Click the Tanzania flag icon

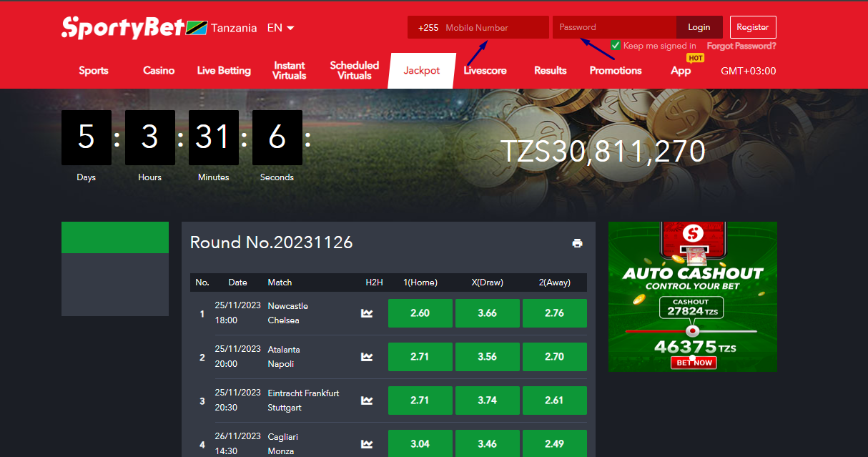(197, 28)
